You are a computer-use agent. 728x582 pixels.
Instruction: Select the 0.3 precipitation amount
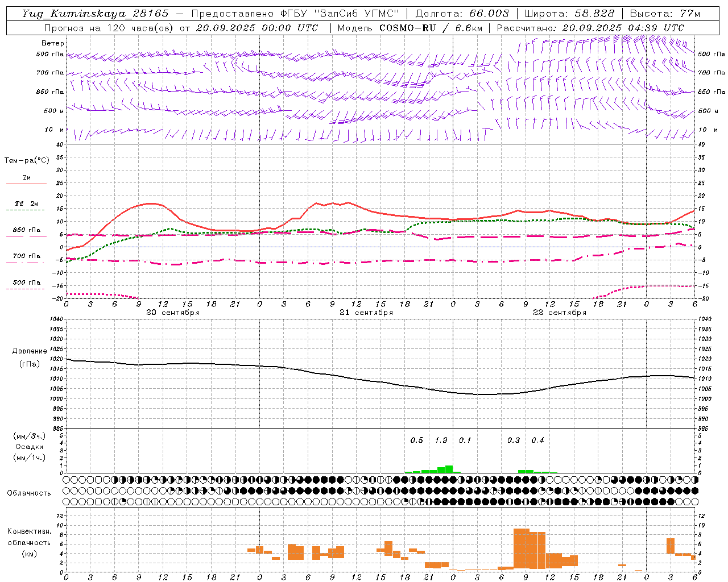tap(514, 440)
